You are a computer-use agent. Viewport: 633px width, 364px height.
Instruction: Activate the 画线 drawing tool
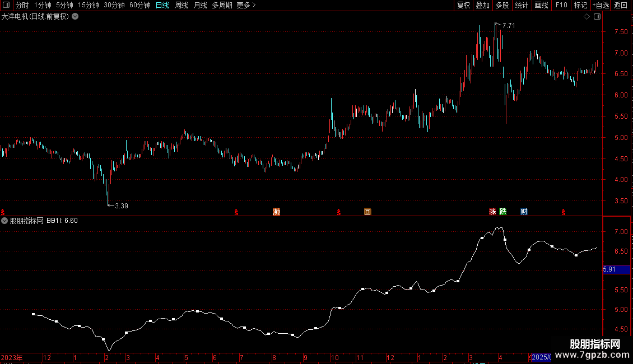[541, 5]
